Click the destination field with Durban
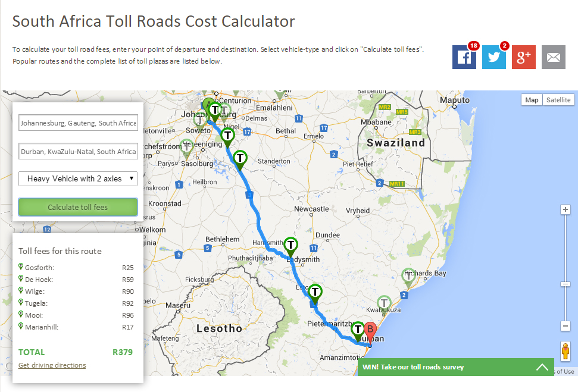578x392 pixels. coord(78,152)
